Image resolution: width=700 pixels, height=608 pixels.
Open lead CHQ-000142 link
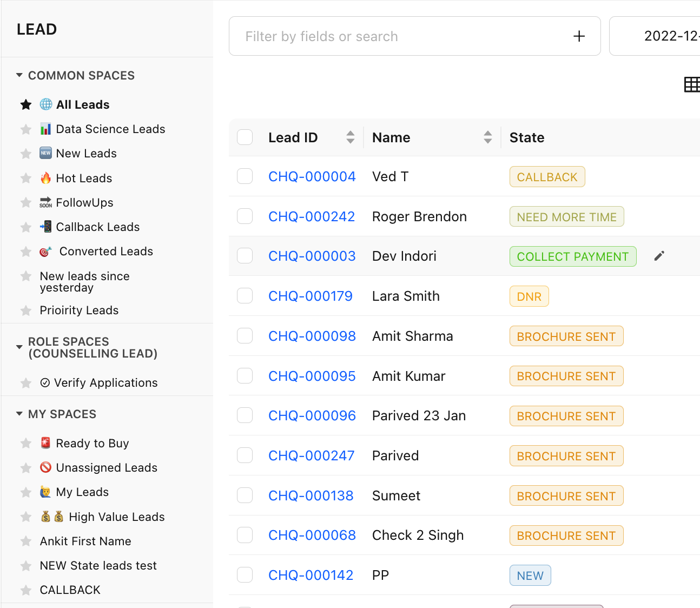tap(311, 575)
